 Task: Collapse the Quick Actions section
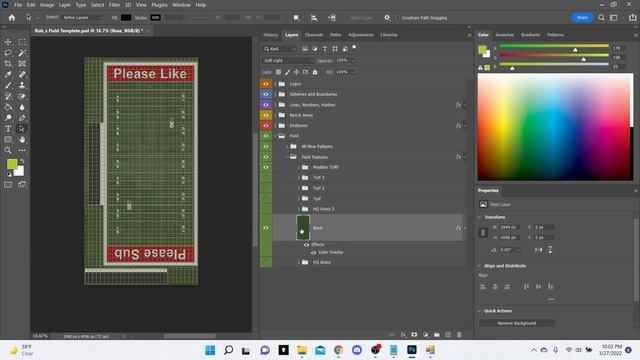click(480, 311)
